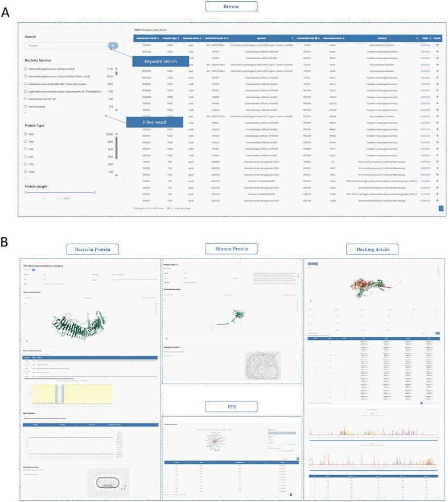Open detail arrow for pair 100001
448x502 pixels.
tap(437, 162)
